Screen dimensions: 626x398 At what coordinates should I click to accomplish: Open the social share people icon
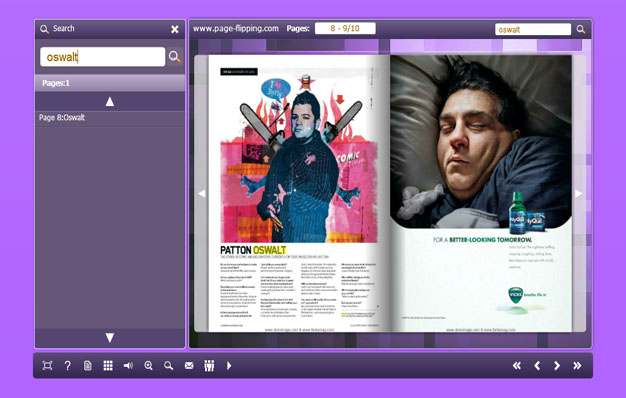point(209,365)
